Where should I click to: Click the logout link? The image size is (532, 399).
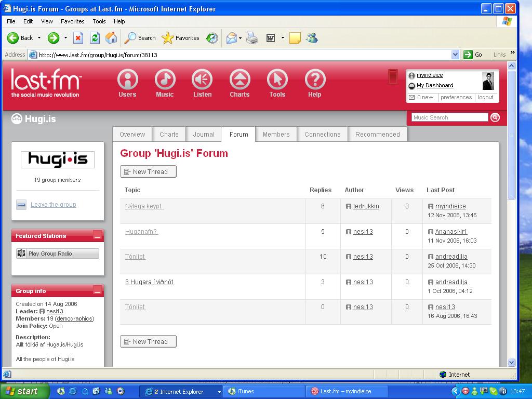486,97
